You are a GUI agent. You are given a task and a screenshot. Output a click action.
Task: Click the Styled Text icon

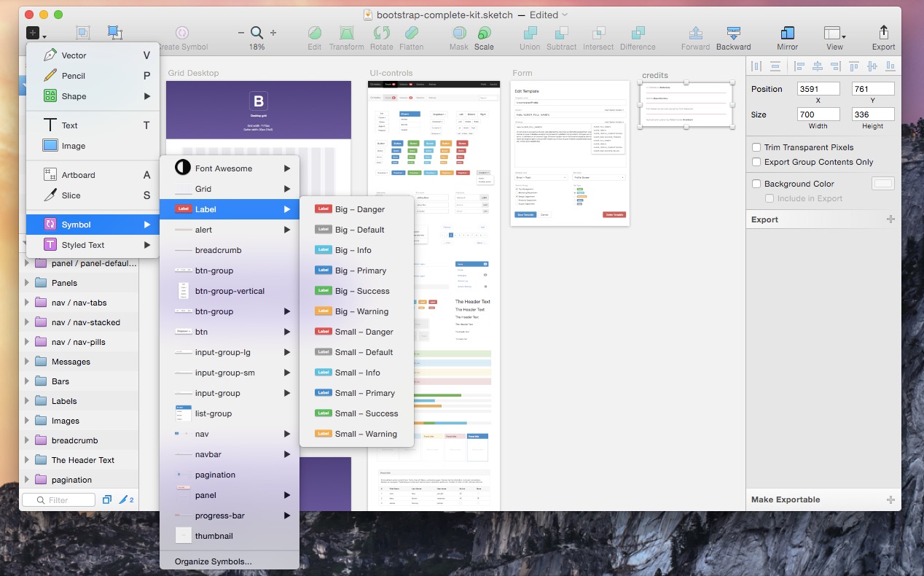pyautogui.click(x=50, y=244)
